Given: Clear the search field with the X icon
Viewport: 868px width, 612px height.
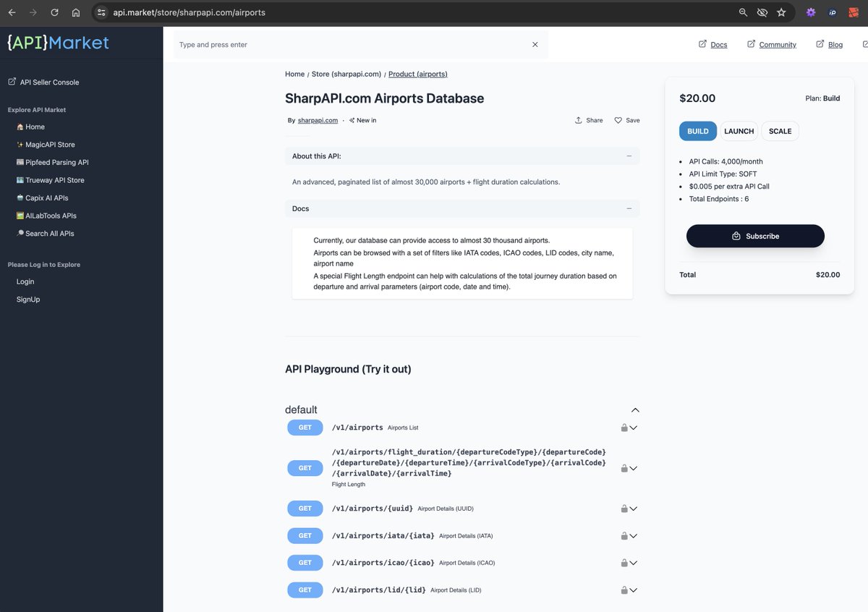Looking at the screenshot, I should pos(535,44).
